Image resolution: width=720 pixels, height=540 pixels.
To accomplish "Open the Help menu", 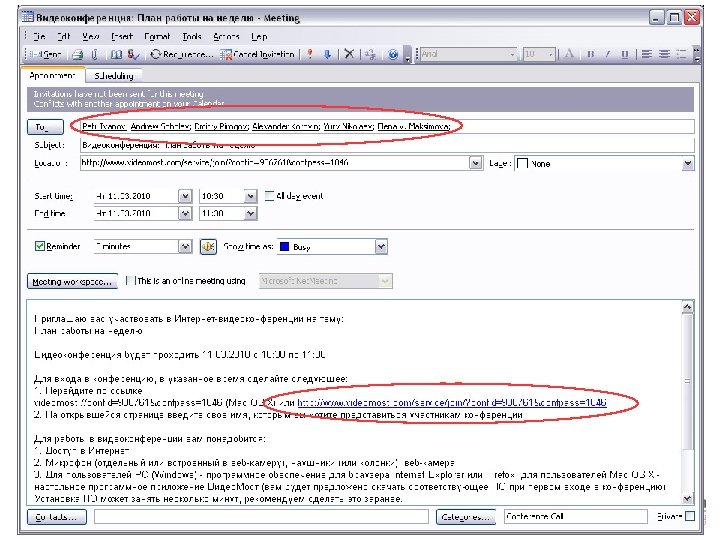I will 259,36.
